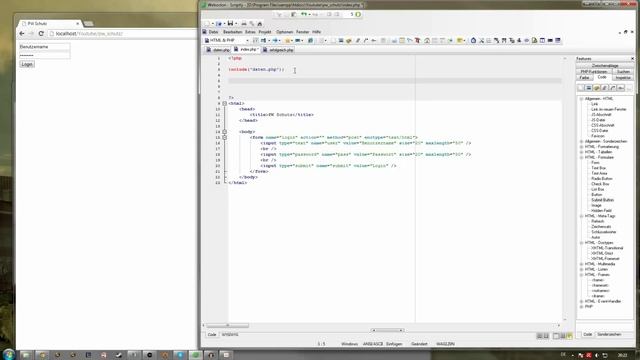The image size is (640, 360).
Task: Switch to the third file tab in editor
Action: pyautogui.click(x=278, y=50)
